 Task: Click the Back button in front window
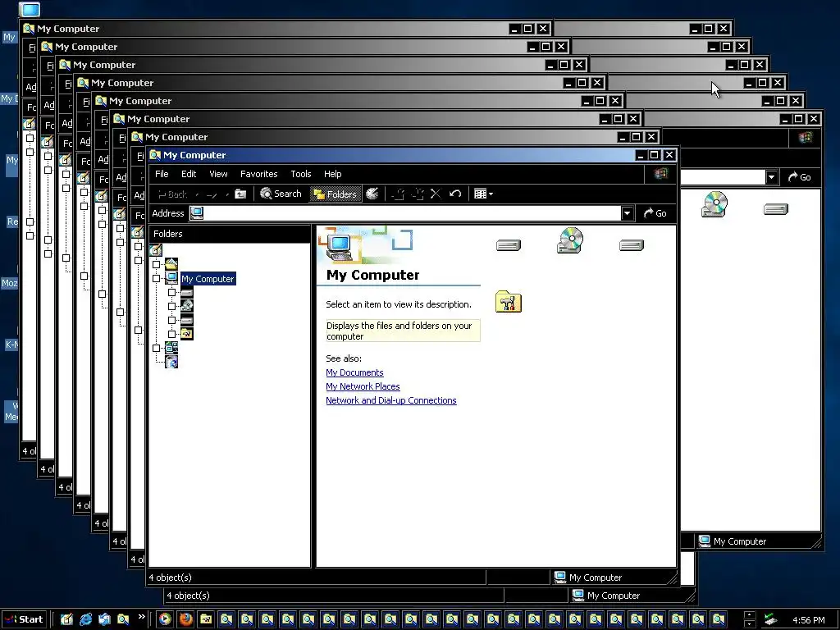(x=172, y=194)
